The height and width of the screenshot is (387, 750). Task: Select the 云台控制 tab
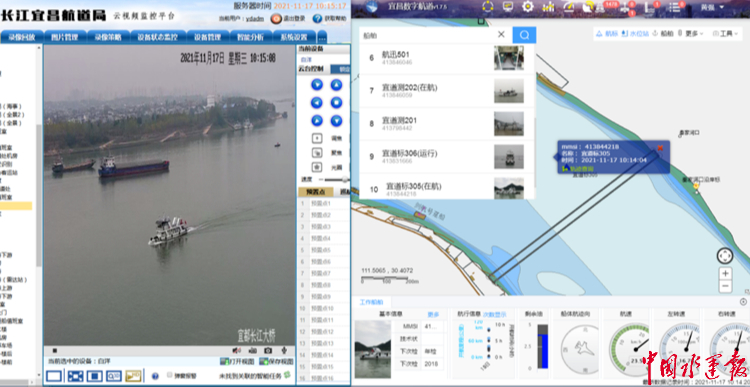[311, 69]
